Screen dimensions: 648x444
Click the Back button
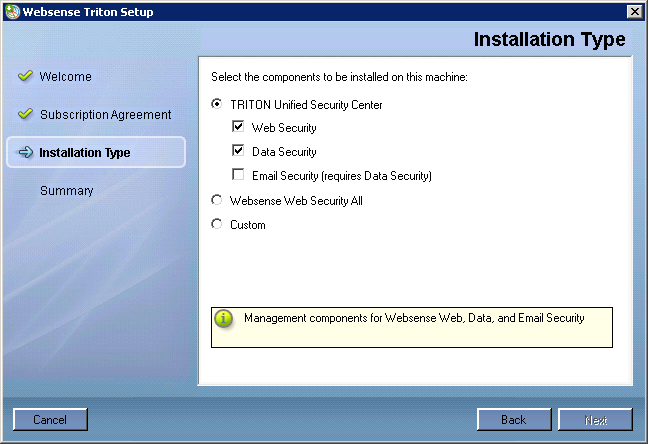514,420
